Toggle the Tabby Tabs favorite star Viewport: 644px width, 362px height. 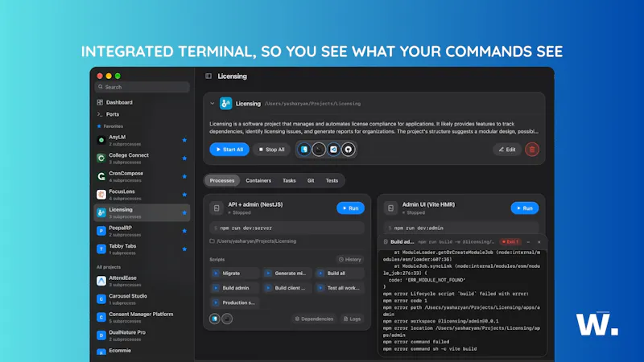[184, 249]
